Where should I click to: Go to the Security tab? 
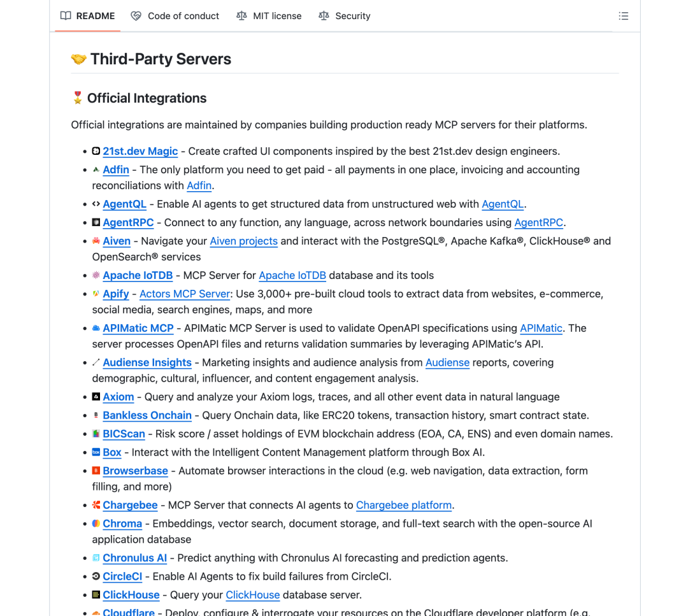pos(345,16)
